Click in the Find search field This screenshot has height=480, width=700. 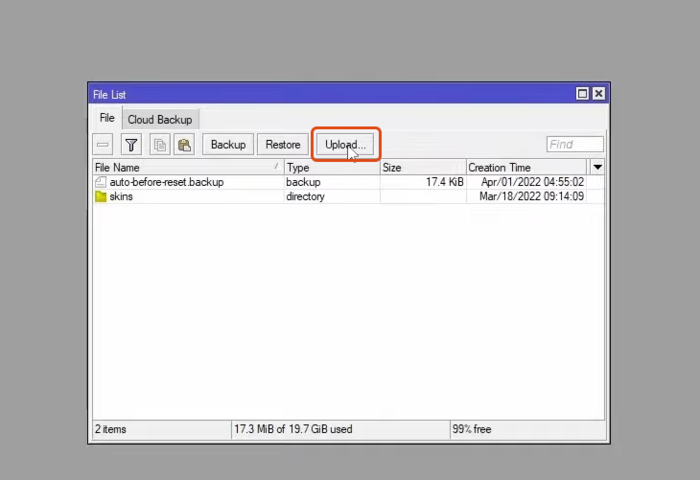(575, 145)
